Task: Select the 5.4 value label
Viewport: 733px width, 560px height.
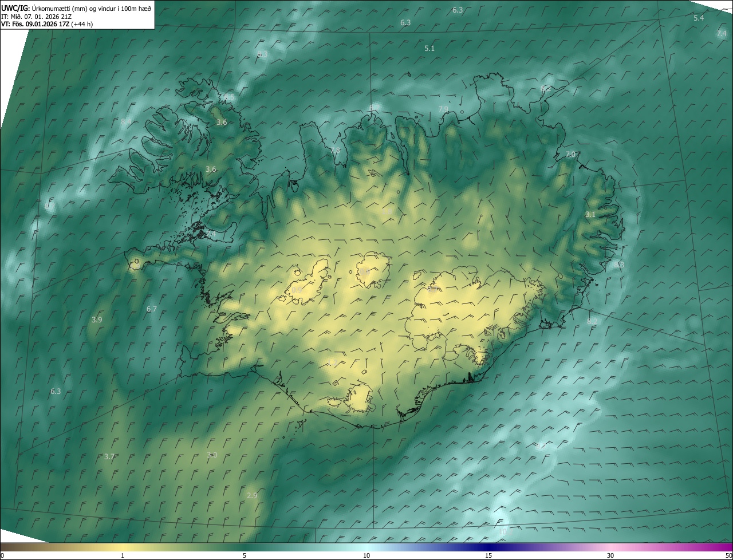Action: [x=699, y=18]
